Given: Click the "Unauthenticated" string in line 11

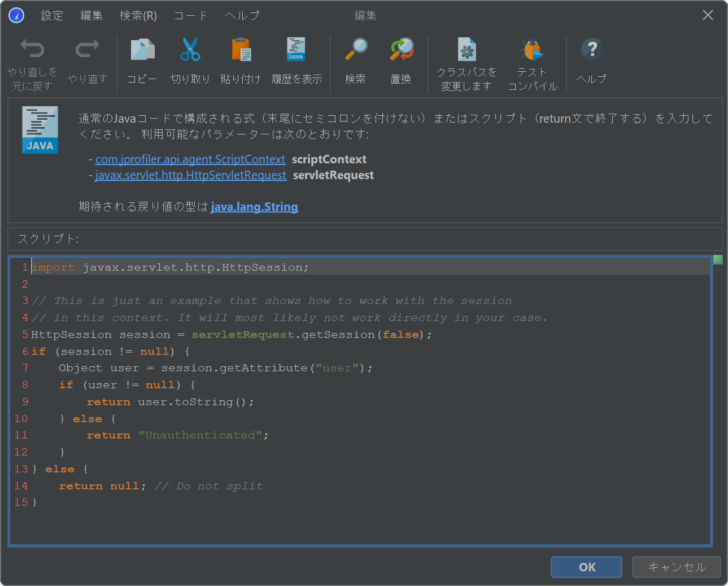Looking at the screenshot, I should coord(200,435).
